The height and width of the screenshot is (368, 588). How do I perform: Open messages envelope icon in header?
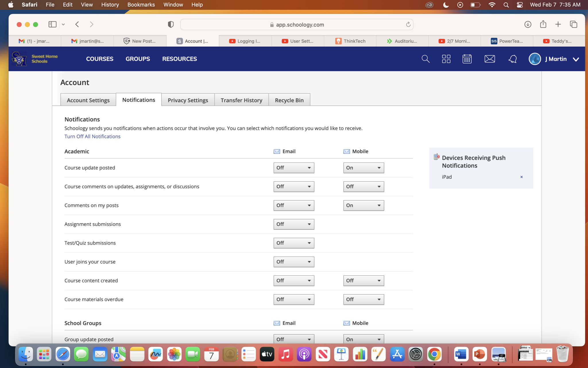click(x=490, y=59)
